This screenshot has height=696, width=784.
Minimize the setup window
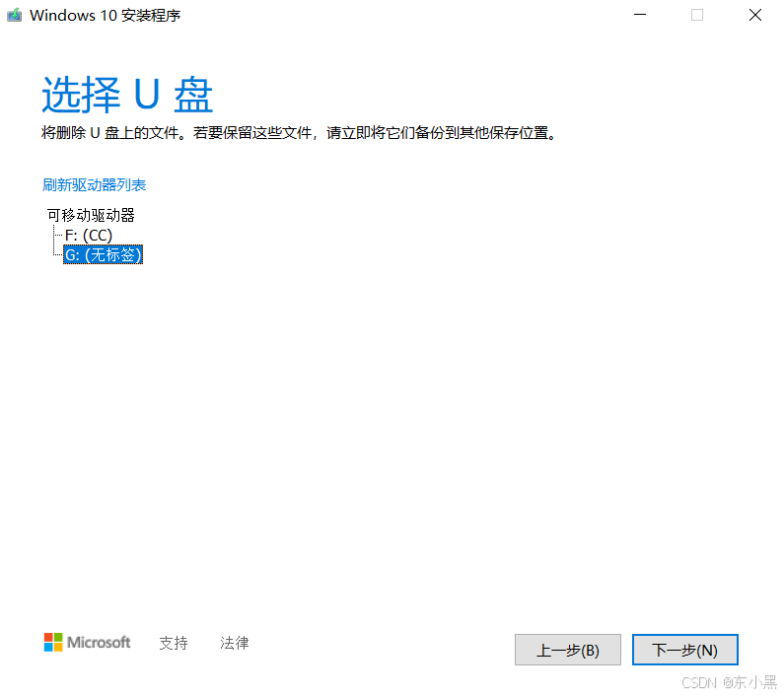tap(640, 15)
